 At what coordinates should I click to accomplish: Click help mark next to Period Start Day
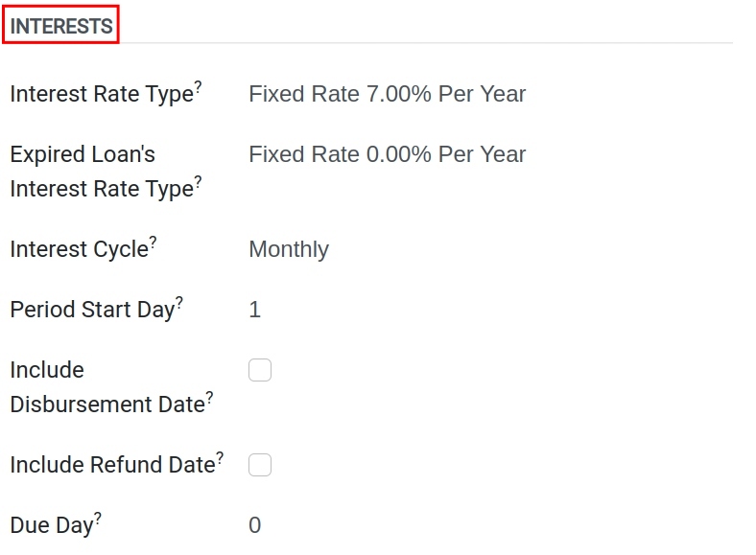coord(179,302)
